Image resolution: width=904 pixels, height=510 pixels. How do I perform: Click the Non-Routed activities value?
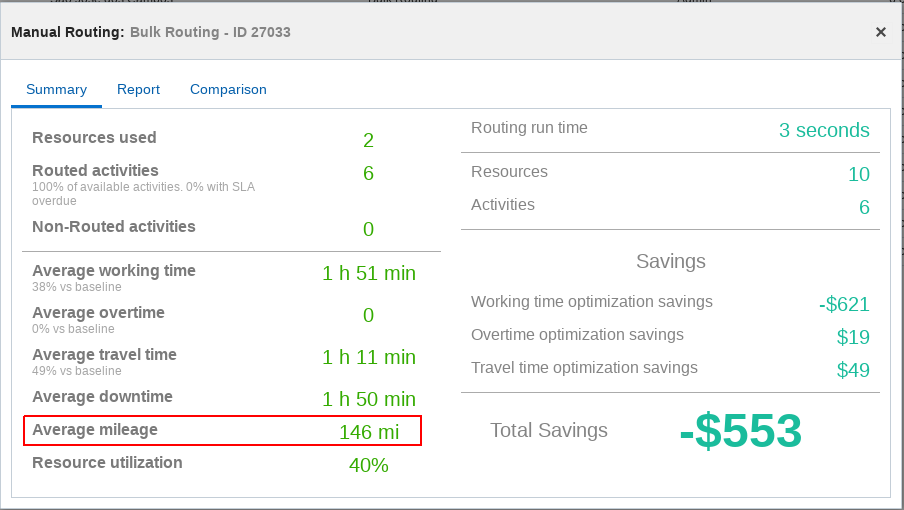point(368,229)
